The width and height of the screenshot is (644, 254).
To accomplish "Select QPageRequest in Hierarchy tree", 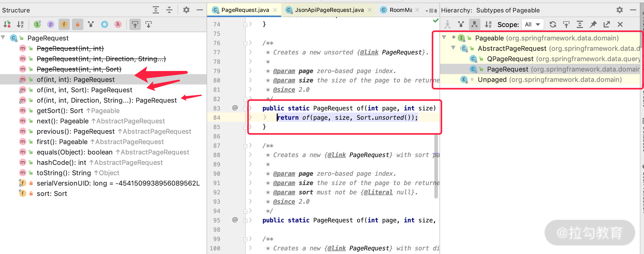I will click(540, 59).
